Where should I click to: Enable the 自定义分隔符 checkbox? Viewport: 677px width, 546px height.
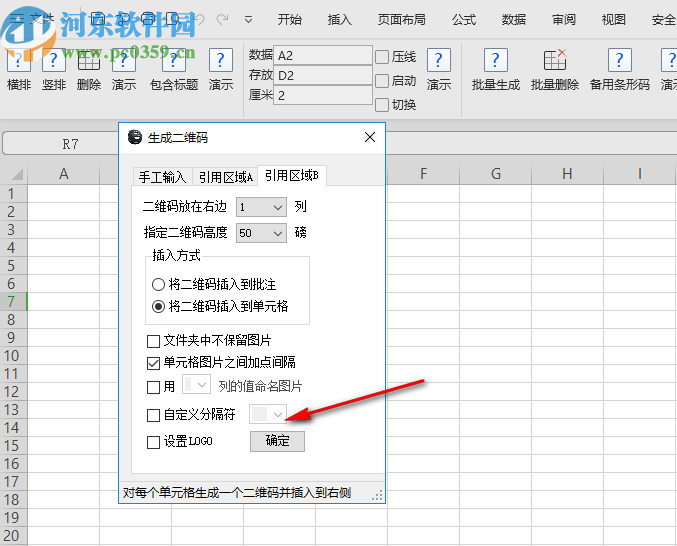point(153,415)
